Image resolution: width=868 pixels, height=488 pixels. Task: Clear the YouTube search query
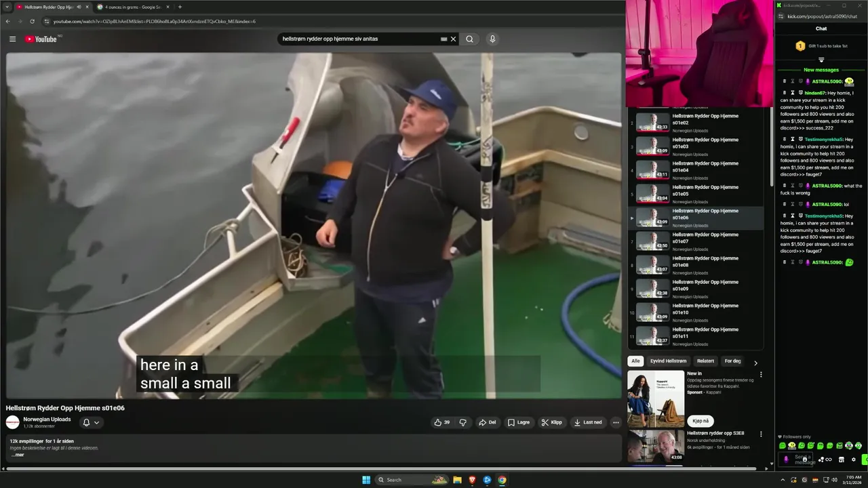454,39
